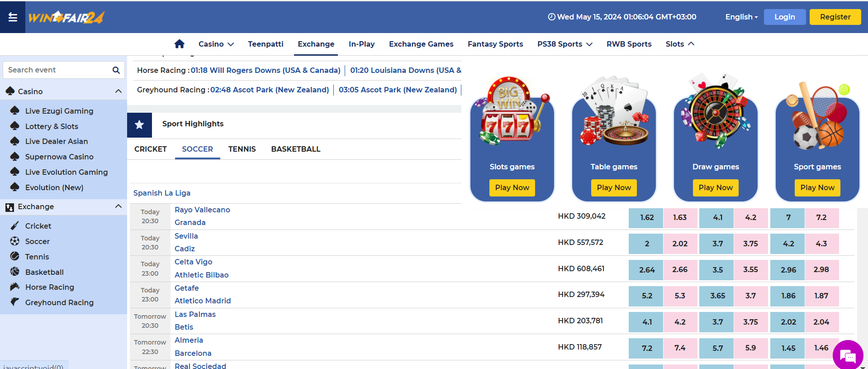Viewport: 868px width, 369px height.
Task: Open 03:05 Ascot Park greyhound race
Action: tap(398, 90)
